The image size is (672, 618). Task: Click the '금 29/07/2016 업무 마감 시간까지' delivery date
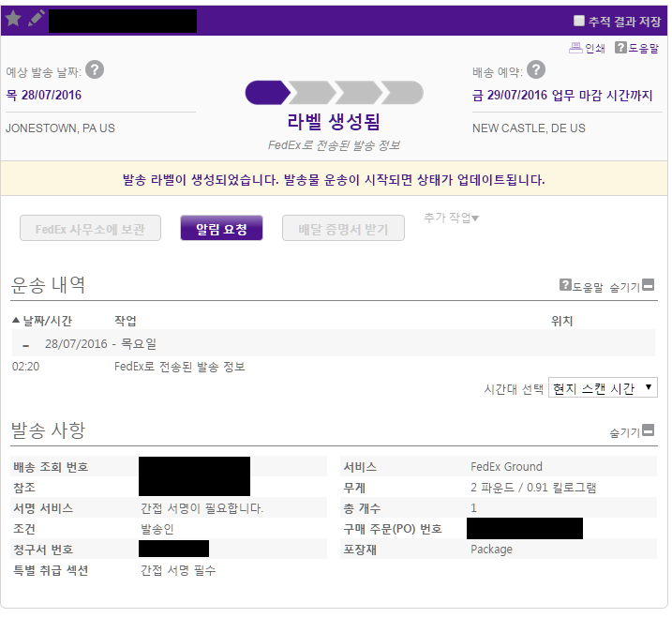click(562, 95)
